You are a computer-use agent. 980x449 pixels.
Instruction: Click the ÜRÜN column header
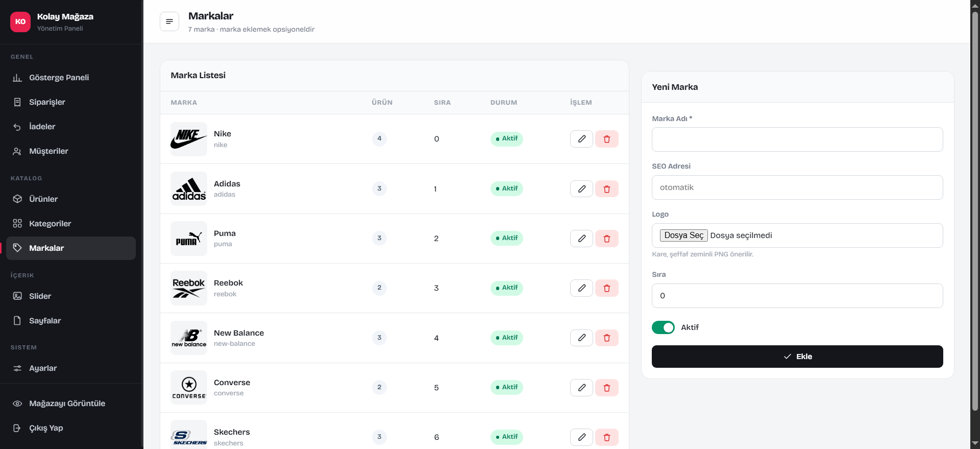point(382,103)
